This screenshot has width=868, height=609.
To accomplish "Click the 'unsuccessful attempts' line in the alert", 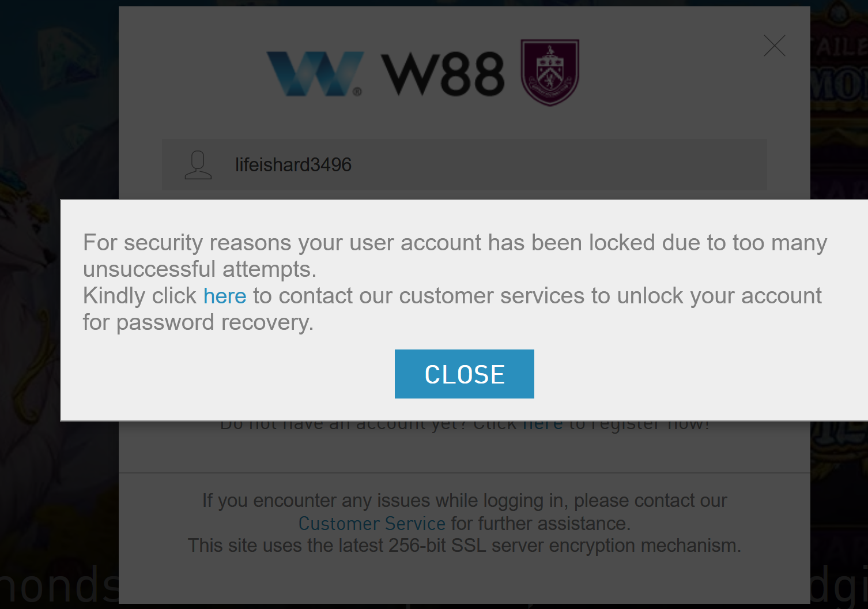I will tap(199, 269).
